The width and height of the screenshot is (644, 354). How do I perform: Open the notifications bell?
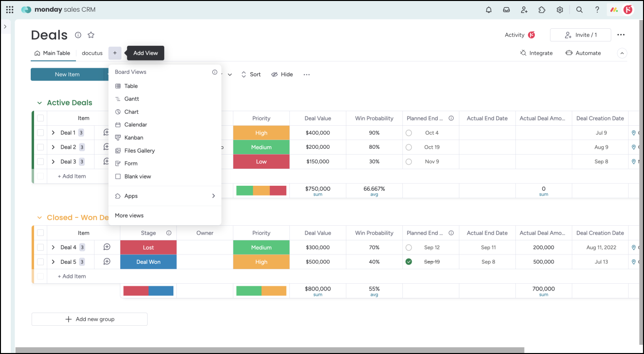pyautogui.click(x=489, y=10)
